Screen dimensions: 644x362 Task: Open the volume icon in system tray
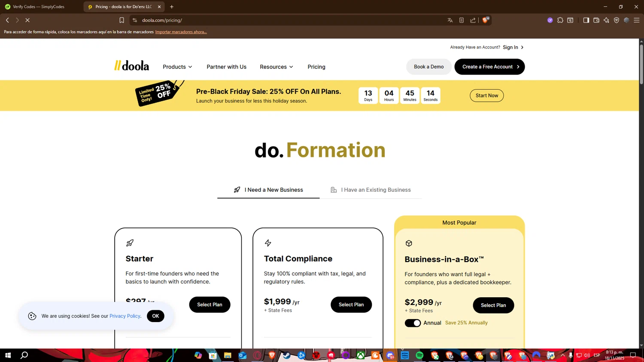coord(587,355)
